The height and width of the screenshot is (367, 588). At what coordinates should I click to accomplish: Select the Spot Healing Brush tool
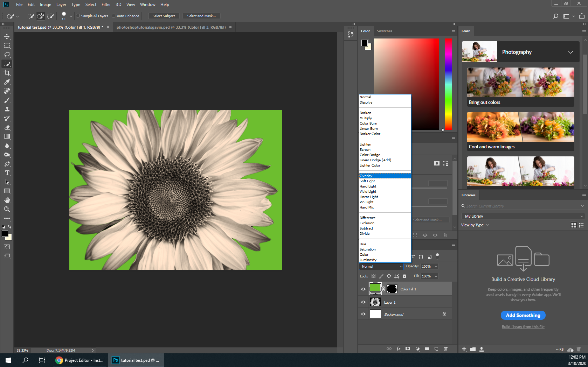tap(7, 91)
